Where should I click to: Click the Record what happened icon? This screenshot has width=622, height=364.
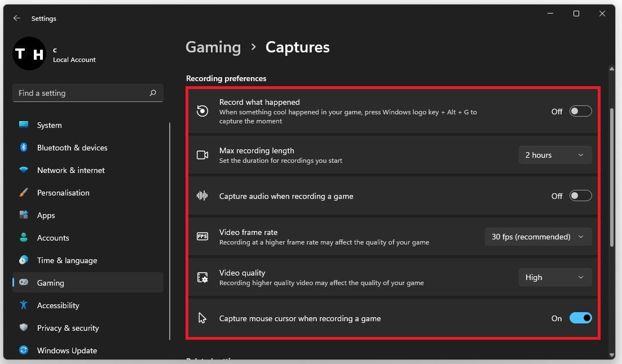202,110
